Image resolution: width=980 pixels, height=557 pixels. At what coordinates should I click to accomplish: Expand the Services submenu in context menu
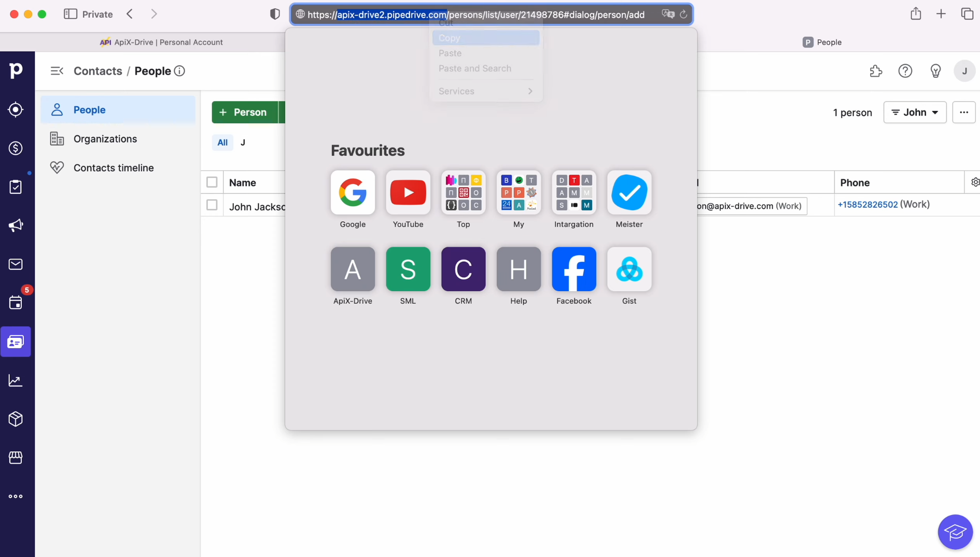tap(485, 91)
